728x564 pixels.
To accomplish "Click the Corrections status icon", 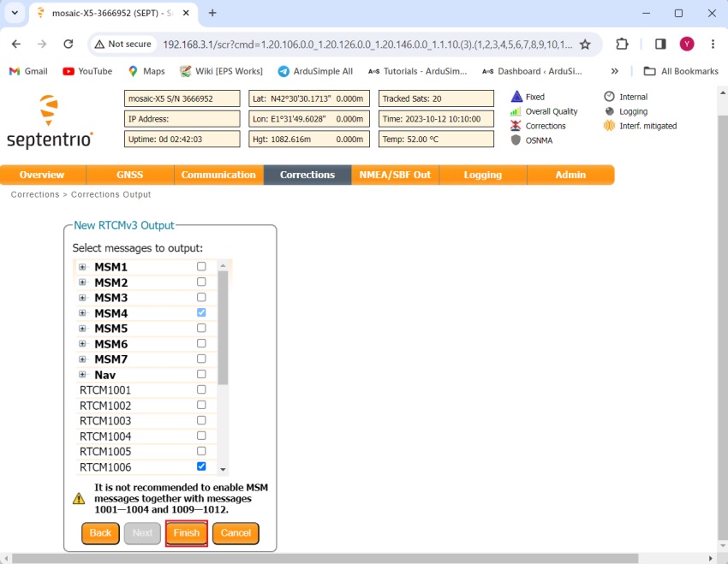I will tap(516, 126).
